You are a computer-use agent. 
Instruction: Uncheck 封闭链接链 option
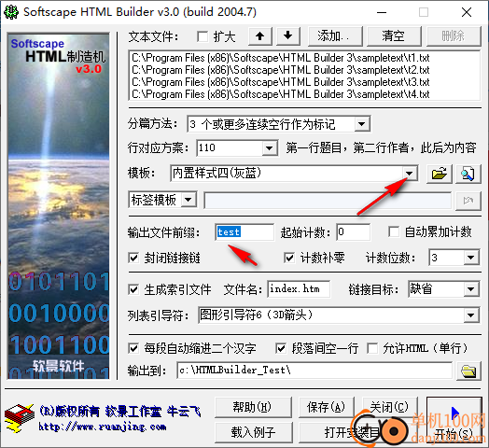click(x=133, y=258)
